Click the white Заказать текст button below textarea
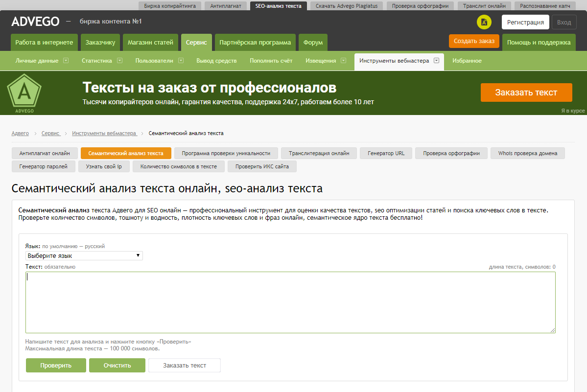The height and width of the screenshot is (392, 587). 185,366
